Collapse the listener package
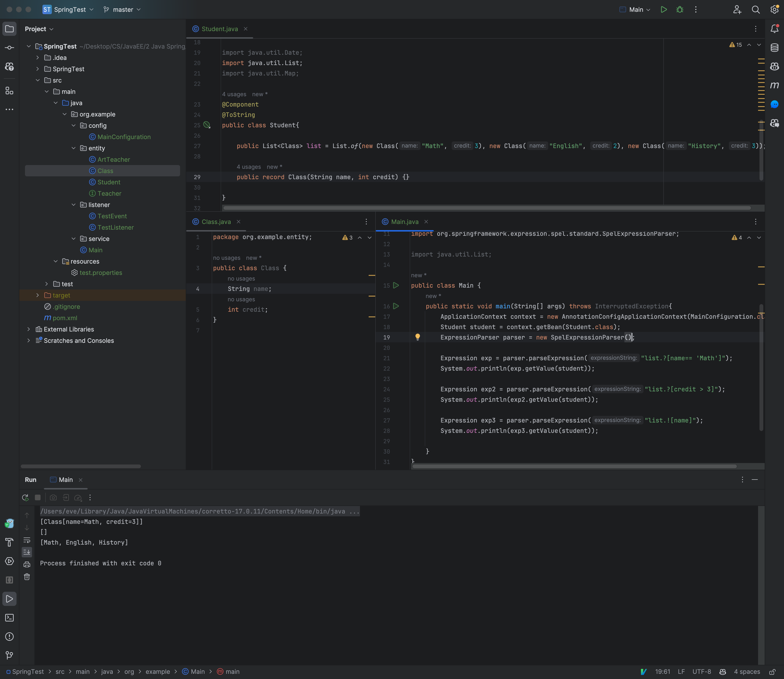 tap(74, 205)
